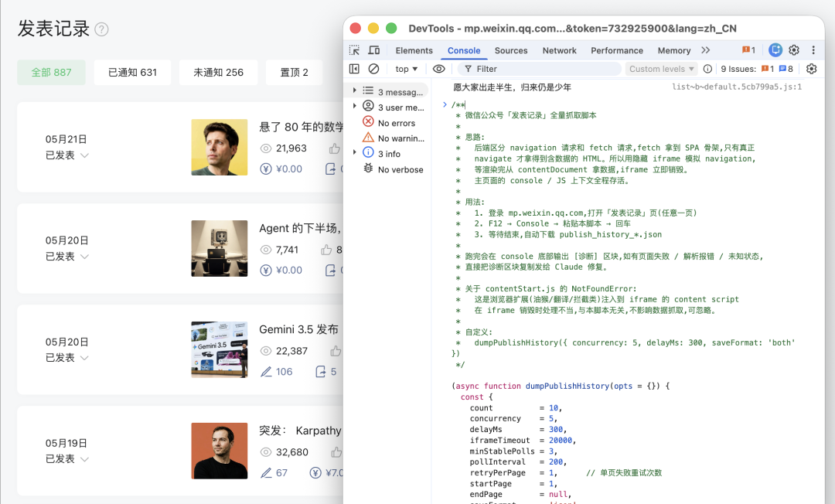Open console settings gear beside Issues

[812, 69]
